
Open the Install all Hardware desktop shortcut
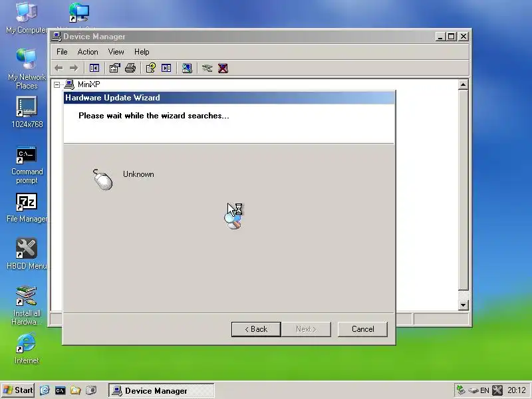tap(27, 305)
